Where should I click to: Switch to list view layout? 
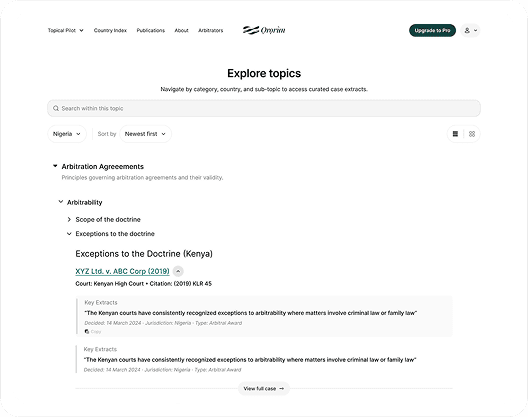[455, 134]
